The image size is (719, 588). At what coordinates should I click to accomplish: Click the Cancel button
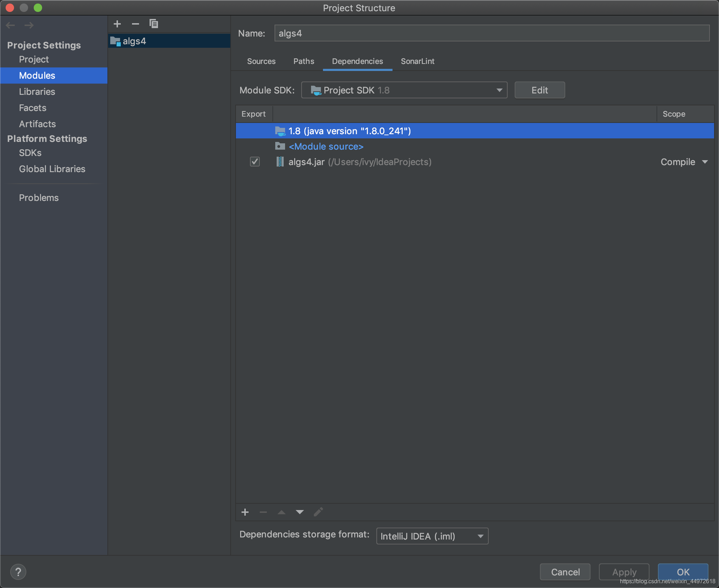[565, 572]
